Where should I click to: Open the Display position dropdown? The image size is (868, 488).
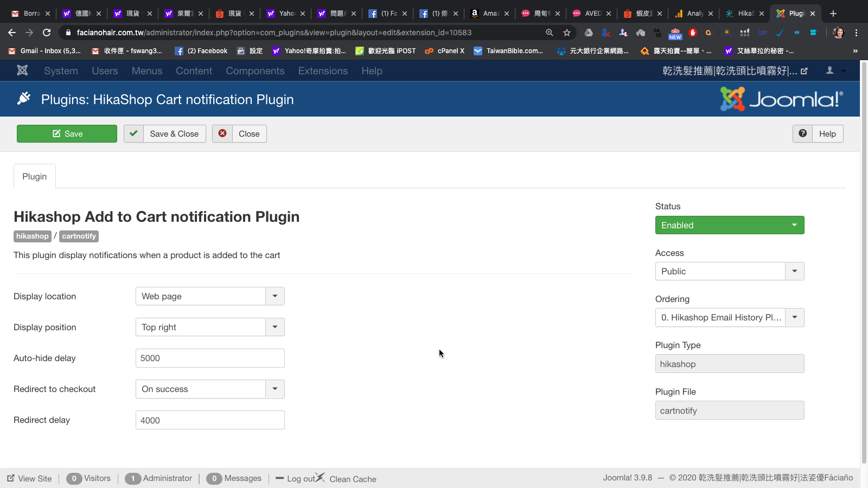click(210, 327)
